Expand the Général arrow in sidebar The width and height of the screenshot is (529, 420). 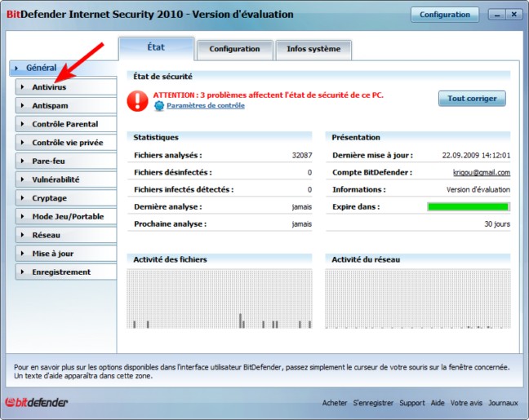click(16, 68)
